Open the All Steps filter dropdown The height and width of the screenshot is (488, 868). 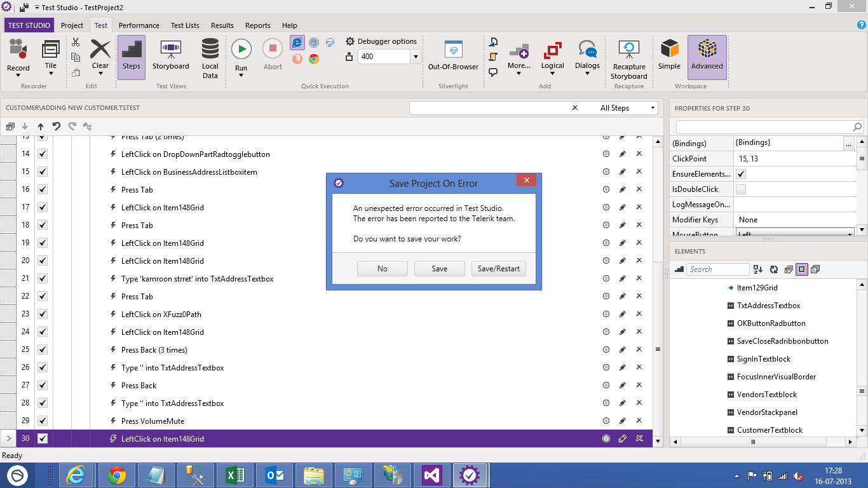coord(653,108)
